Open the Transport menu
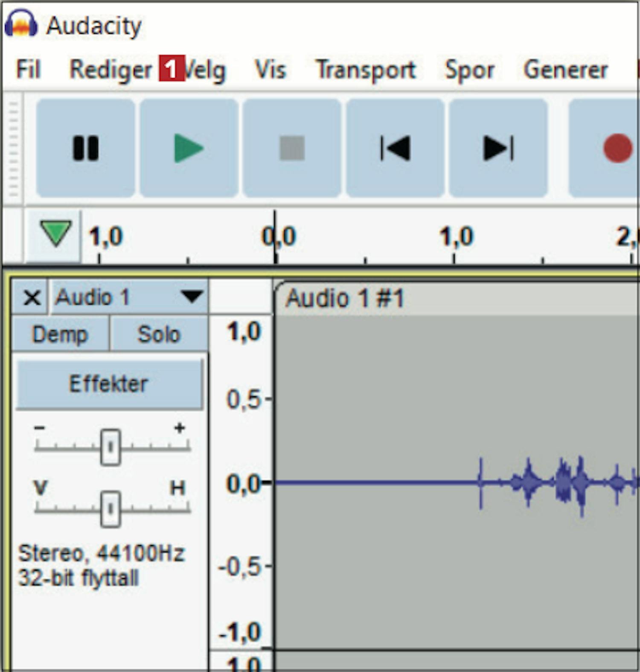Viewport: 640px width, 672px height. (x=366, y=70)
